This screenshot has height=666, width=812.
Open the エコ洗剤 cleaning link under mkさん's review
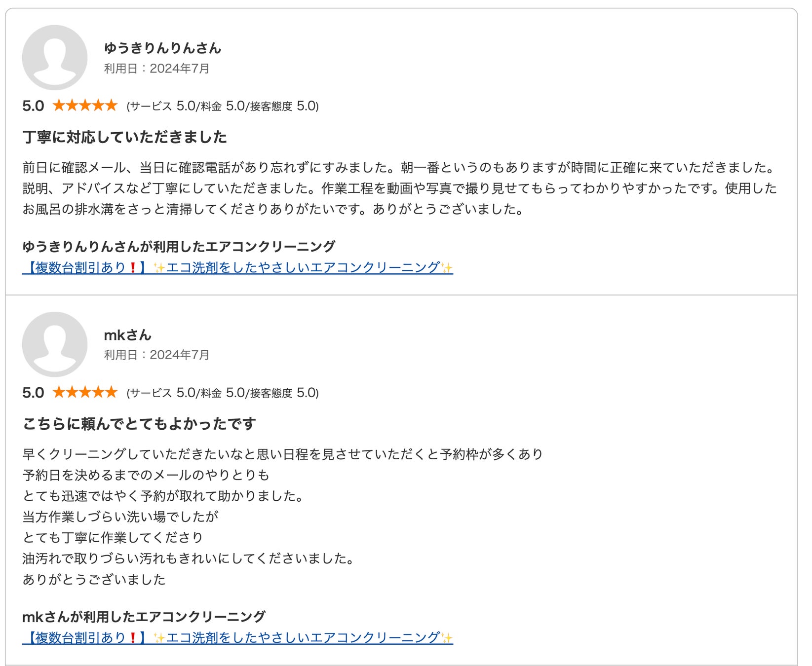pos(237,638)
